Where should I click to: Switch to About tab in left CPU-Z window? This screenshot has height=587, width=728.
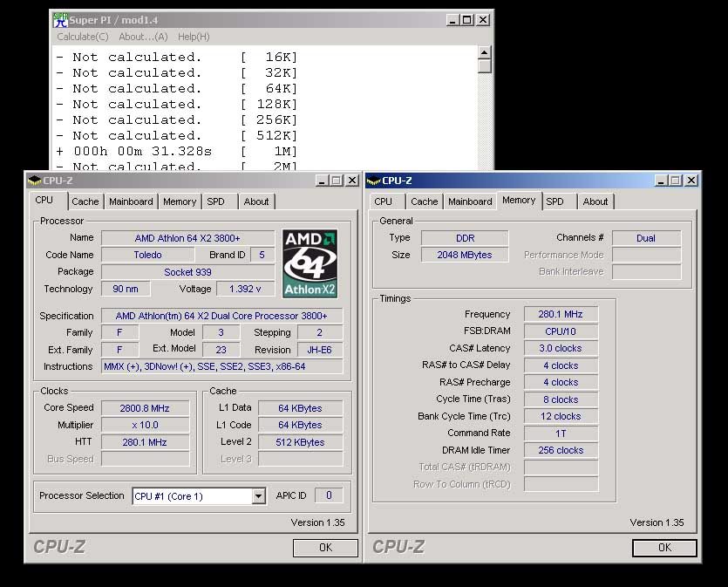(256, 201)
